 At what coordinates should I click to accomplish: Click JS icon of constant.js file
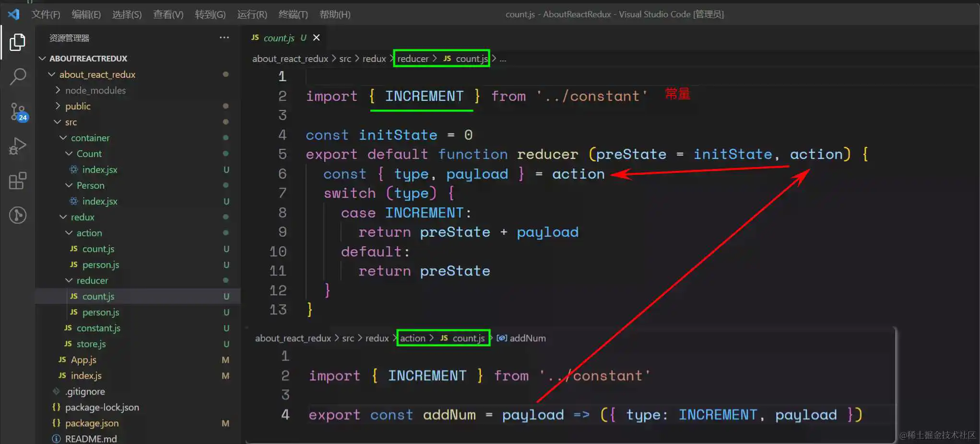[x=68, y=328]
